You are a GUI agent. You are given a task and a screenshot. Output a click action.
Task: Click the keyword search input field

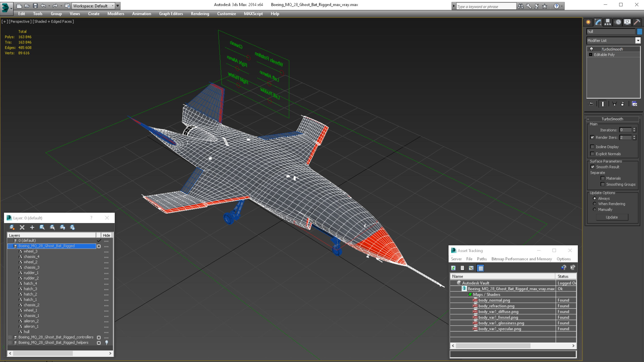486,6
